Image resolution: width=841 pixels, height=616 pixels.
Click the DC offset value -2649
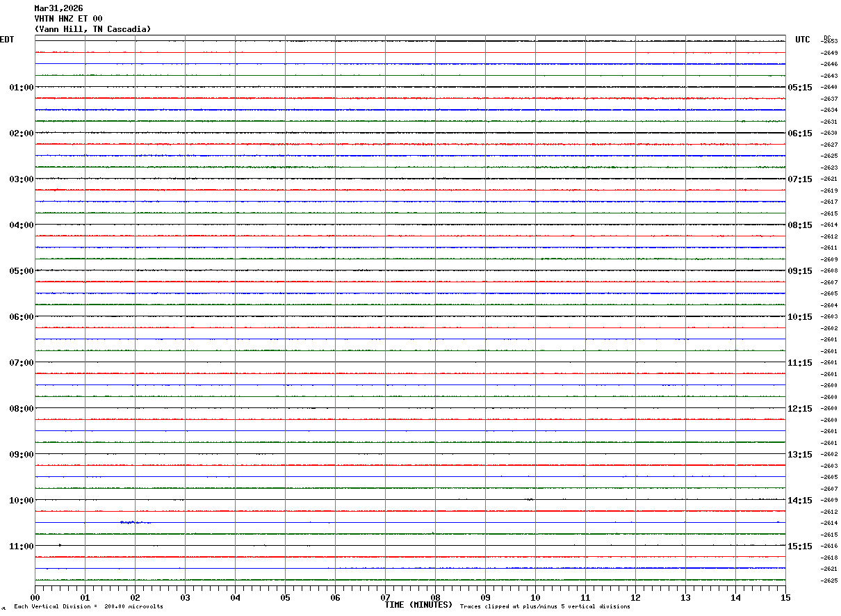point(828,53)
